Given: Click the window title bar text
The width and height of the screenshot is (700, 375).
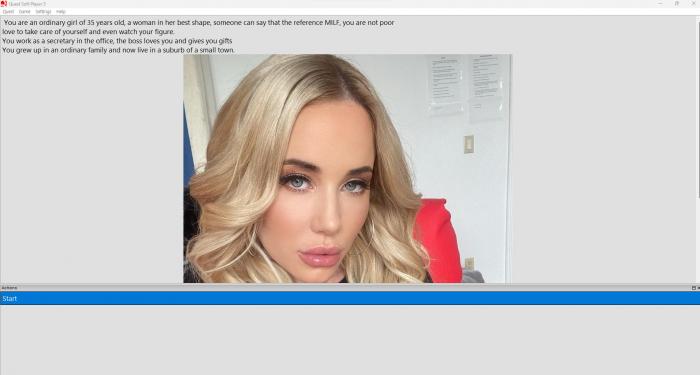Looking at the screenshot, I should [x=27, y=4].
